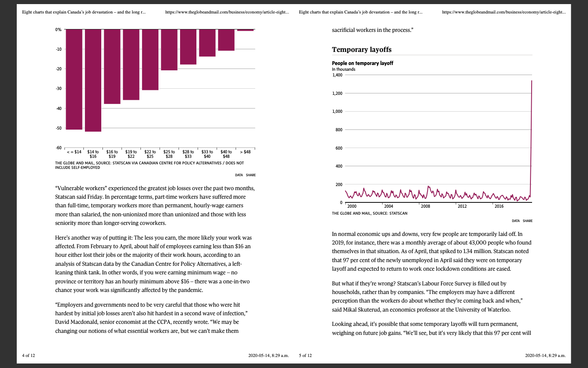This screenshot has width=588, height=368.
Task: Click the line 'sacrificial workers in the process."'
Action: 373,30
